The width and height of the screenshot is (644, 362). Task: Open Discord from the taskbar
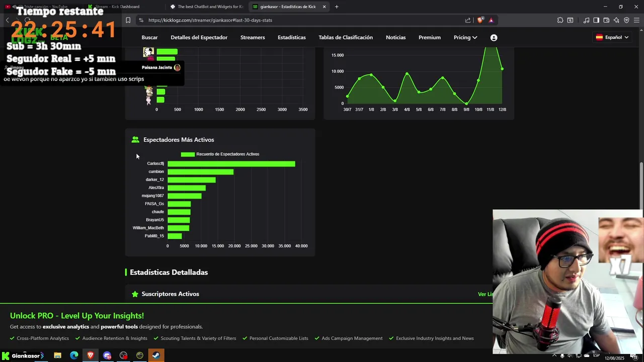tap(107, 355)
